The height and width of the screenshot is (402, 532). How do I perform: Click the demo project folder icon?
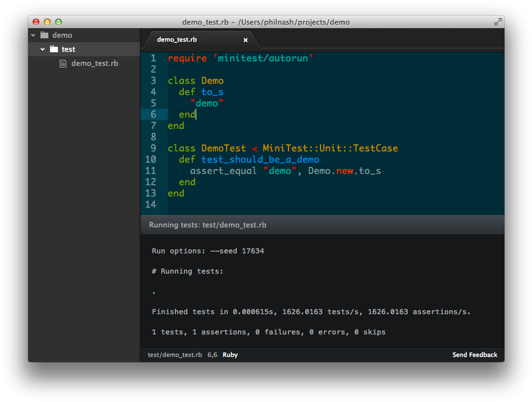click(44, 35)
